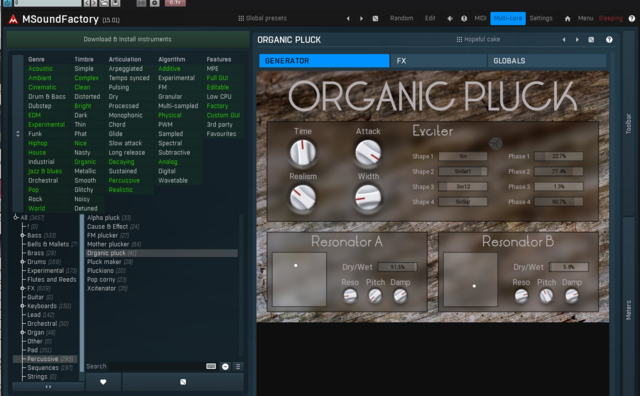Go to previous global preset arrow
Screen dimensions: 640x396
348,18
